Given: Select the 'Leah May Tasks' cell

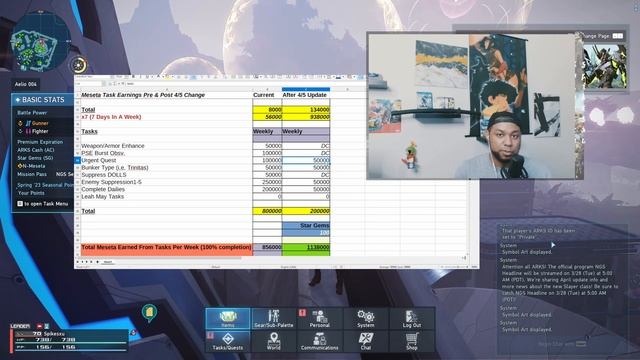Looking at the screenshot, I should 167,196.
